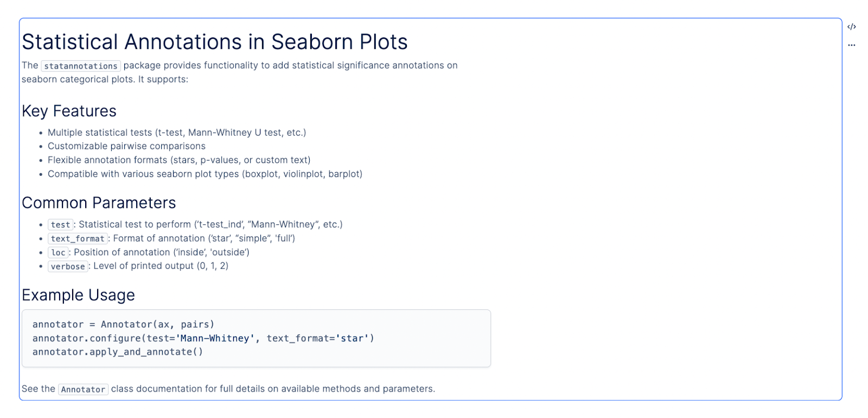Click the 'annotator = Annotator(ax, pairs)' code line

(123, 324)
